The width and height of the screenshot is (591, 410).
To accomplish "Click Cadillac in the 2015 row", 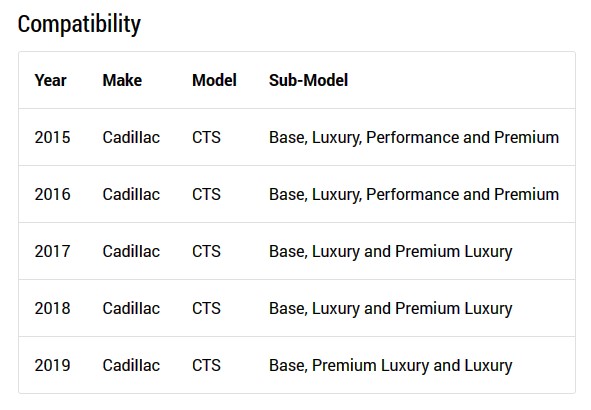I will click(x=131, y=138).
